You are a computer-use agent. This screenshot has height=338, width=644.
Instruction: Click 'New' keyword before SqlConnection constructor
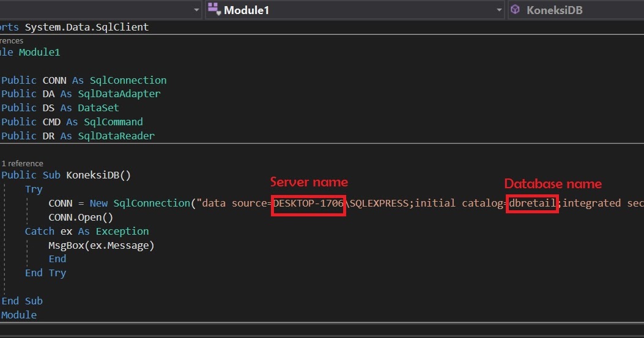[98, 204]
